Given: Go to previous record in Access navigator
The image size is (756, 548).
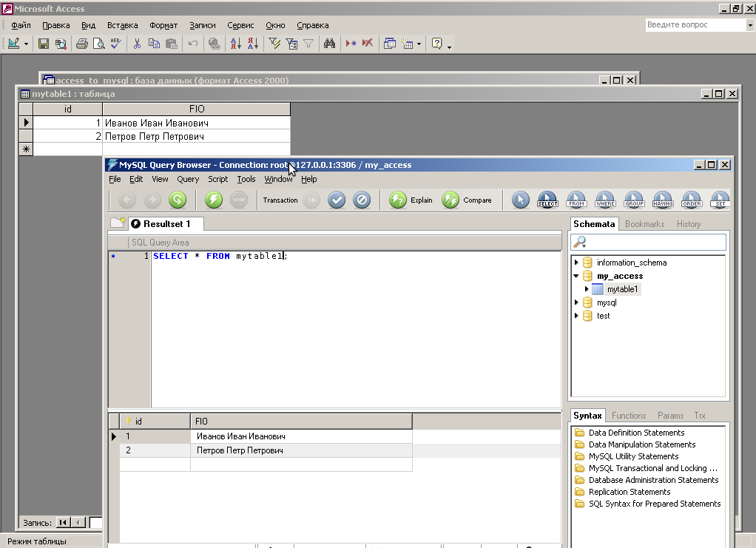Looking at the screenshot, I should 78,522.
